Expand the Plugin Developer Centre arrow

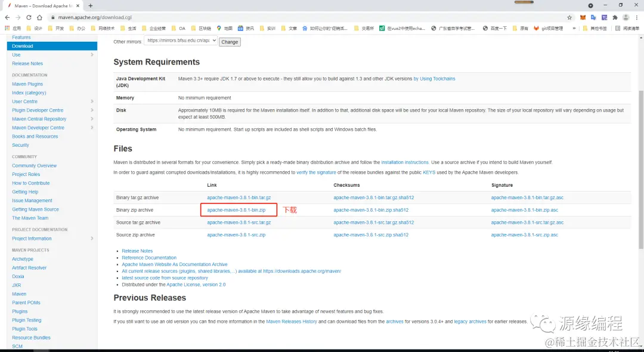click(92, 110)
